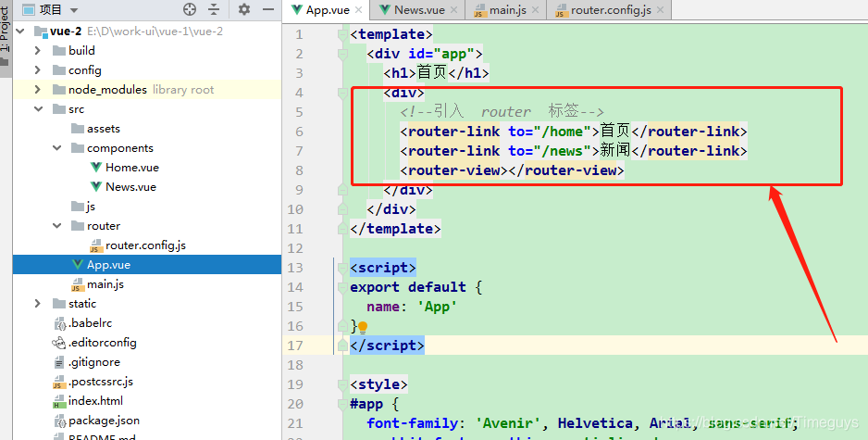Click the HTML file icon of index.html
Viewport: 868px width, 440px height.
coord(59,401)
